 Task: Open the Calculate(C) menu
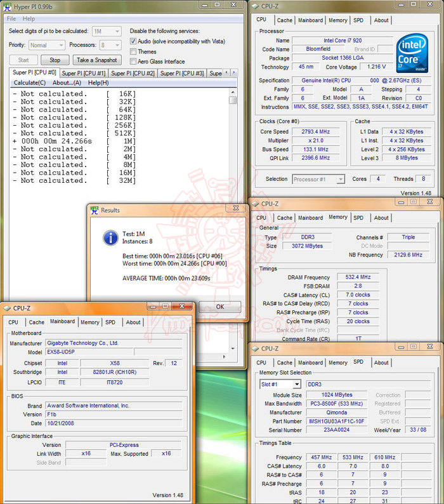coord(30,83)
